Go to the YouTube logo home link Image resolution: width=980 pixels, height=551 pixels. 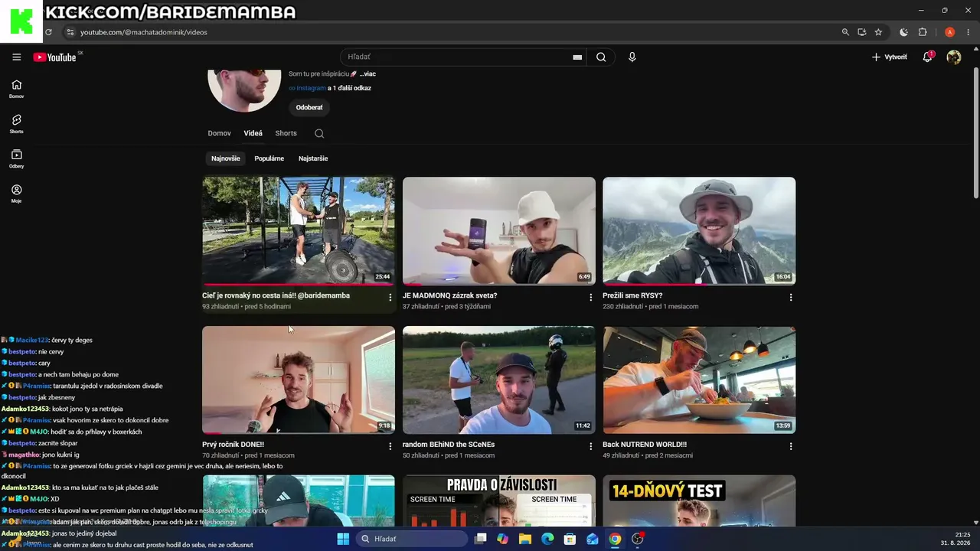click(54, 57)
